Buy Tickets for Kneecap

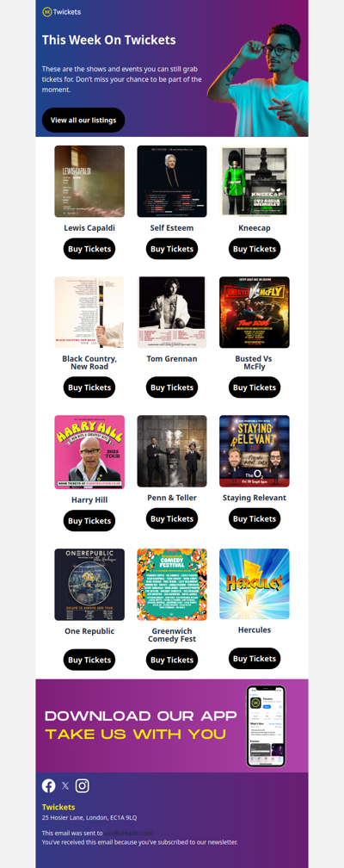(255, 249)
